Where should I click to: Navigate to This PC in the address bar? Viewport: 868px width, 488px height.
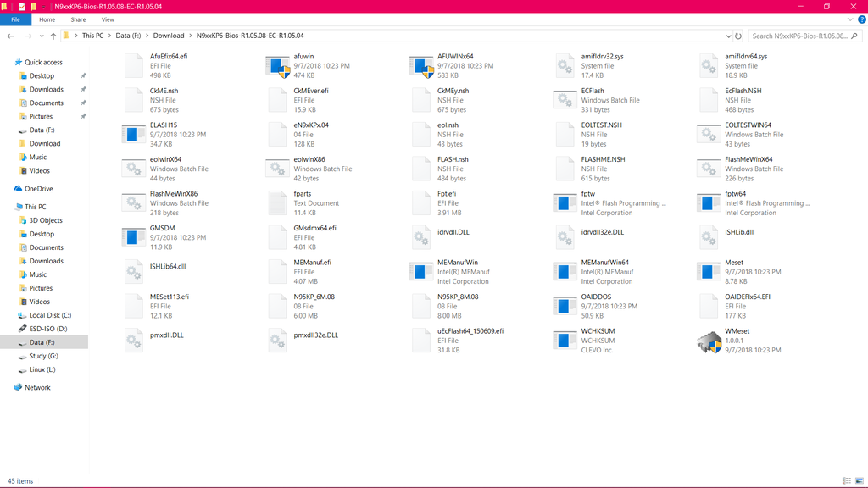click(92, 36)
